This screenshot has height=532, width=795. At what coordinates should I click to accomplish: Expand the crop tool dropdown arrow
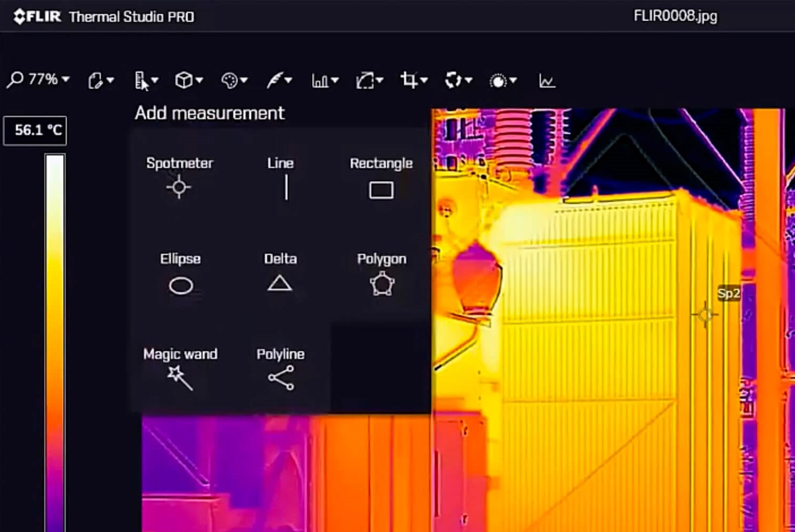tap(423, 81)
